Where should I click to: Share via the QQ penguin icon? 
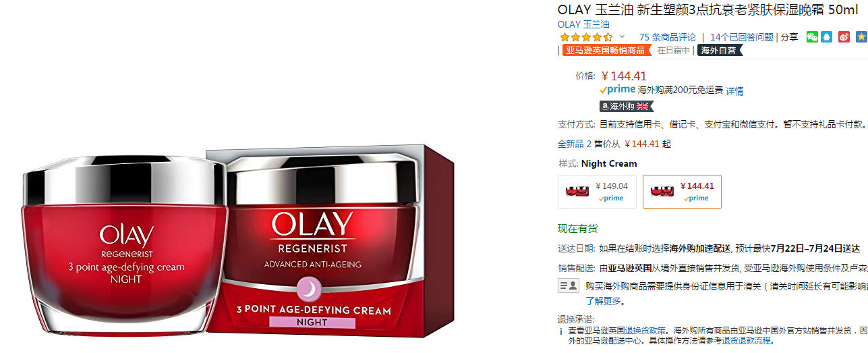click(827, 37)
